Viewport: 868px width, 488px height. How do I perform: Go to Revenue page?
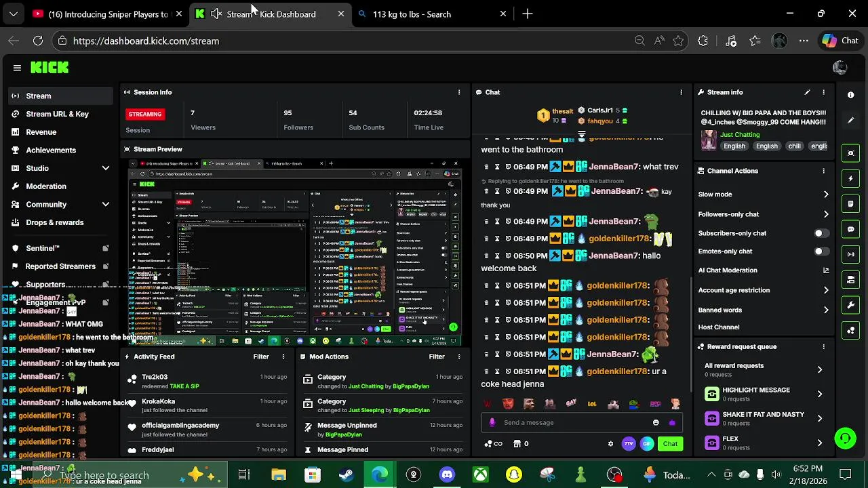tap(61, 132)
